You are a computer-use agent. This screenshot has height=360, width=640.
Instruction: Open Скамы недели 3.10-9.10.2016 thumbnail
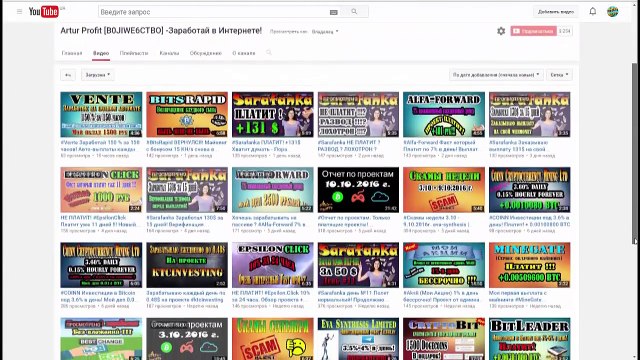point(444,190)
